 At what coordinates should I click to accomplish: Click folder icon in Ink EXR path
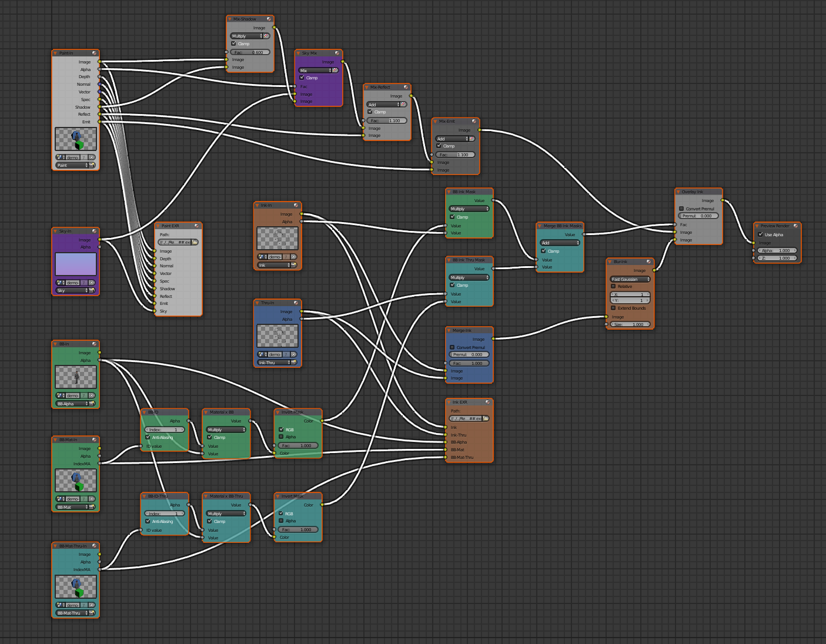point(486,418)
